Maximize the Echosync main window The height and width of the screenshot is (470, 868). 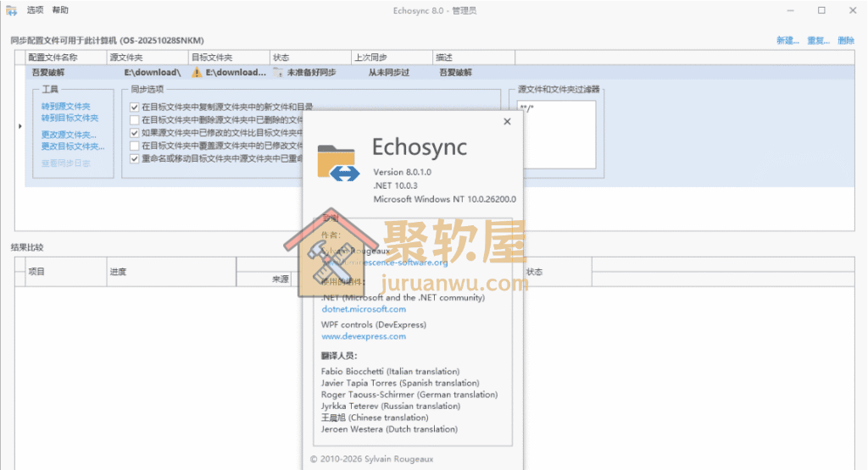821,10
